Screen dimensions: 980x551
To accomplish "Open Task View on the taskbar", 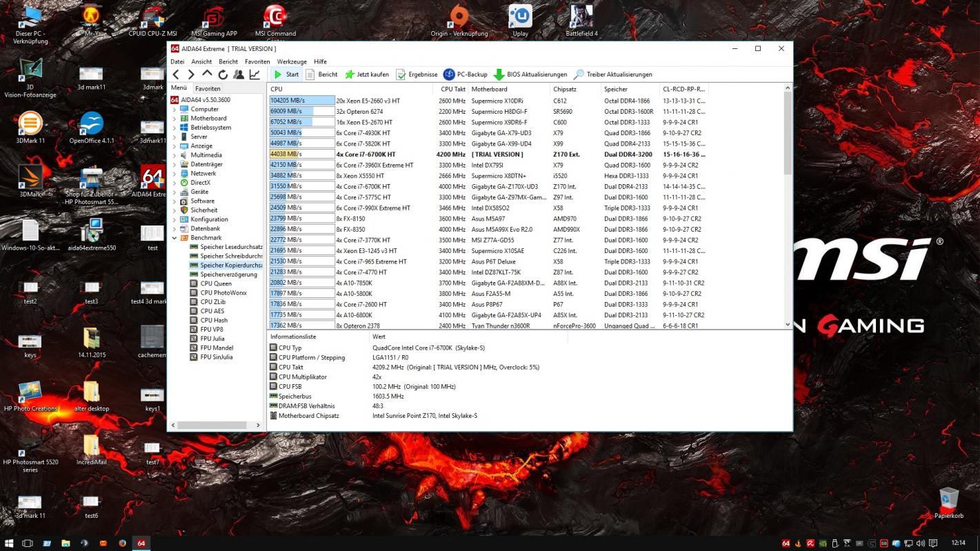I will pyautogui.click(x=28, y=543).
